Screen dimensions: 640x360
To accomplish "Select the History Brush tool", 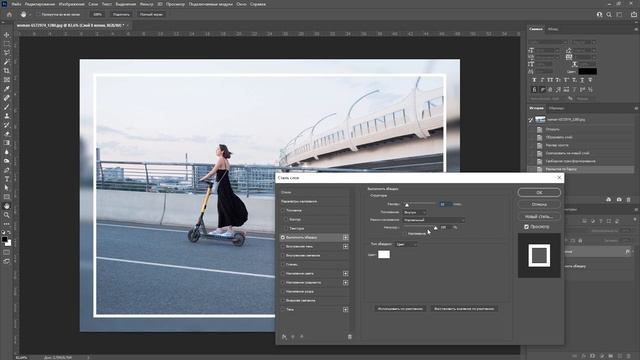I will click(x=7, y=125).
